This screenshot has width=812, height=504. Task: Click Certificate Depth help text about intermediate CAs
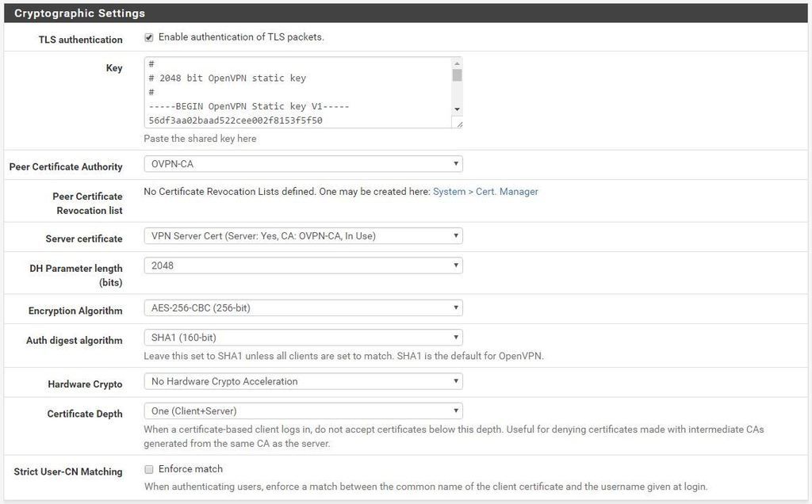click(x=454, y=436)
